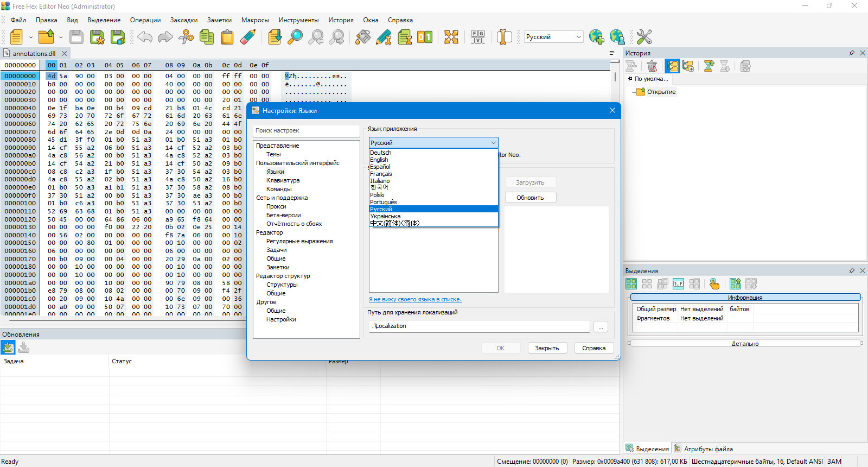The image size is (868, 467).
Task: Click the orange 01 bits icon
Action: coord(425,37)
